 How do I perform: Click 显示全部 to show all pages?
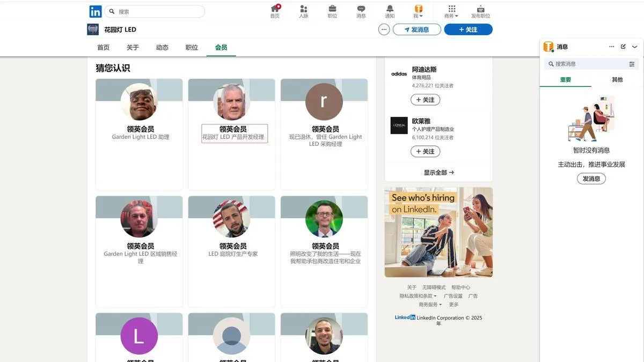coord(439,173)
